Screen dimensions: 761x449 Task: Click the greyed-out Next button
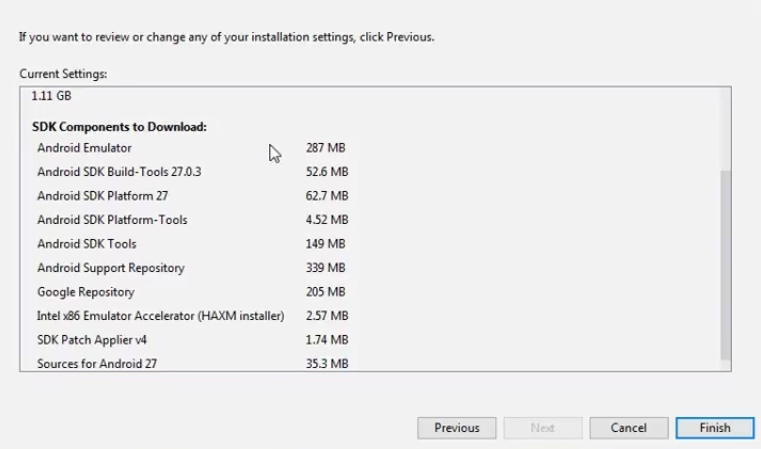(x=542, y=428)
